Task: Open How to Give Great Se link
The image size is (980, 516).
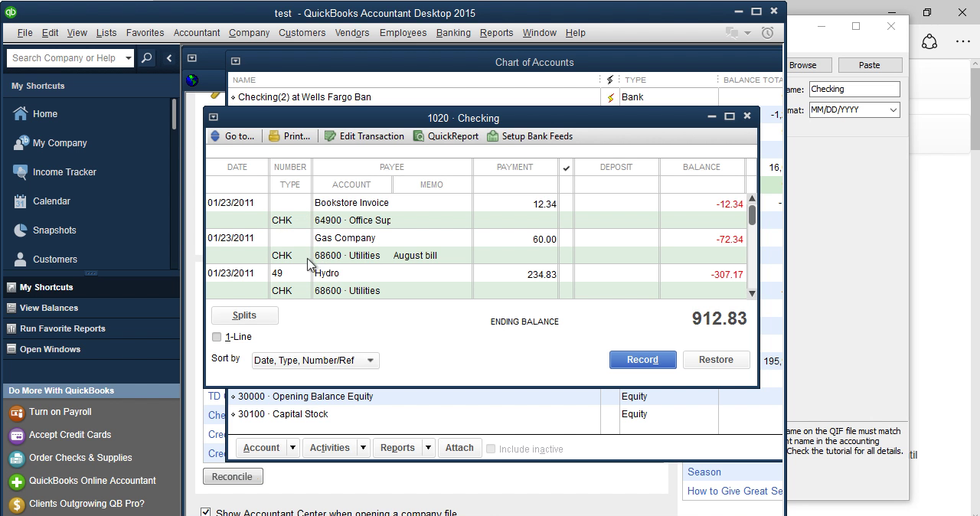Action: 735,492
